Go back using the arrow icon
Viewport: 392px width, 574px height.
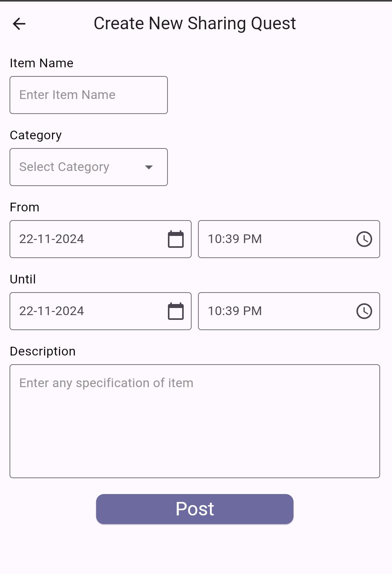point(19,24)
